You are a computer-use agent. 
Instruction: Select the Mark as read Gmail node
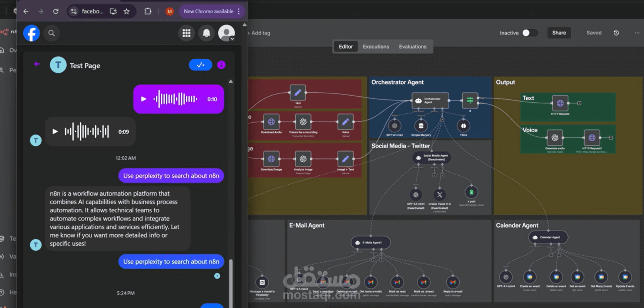[397, 282]
